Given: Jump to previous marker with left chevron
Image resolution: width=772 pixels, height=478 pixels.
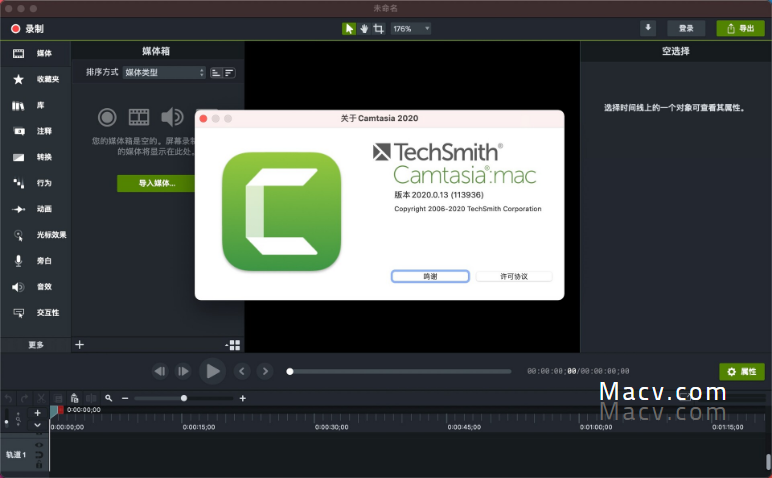Looking at the screenshot, I should tap(241, 371).
